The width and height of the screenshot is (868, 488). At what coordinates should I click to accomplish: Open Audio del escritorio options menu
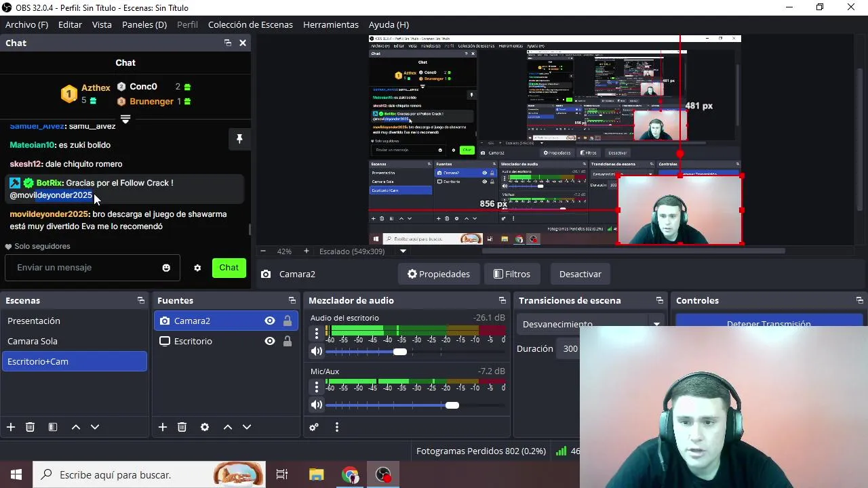pos(316,333)
